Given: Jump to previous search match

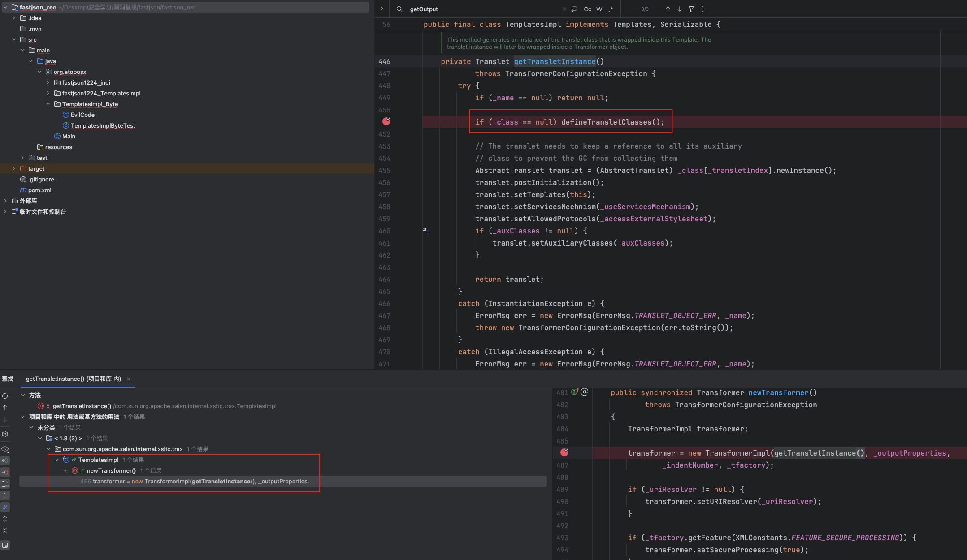Looking at the screenshot, I should coord(668,9).
